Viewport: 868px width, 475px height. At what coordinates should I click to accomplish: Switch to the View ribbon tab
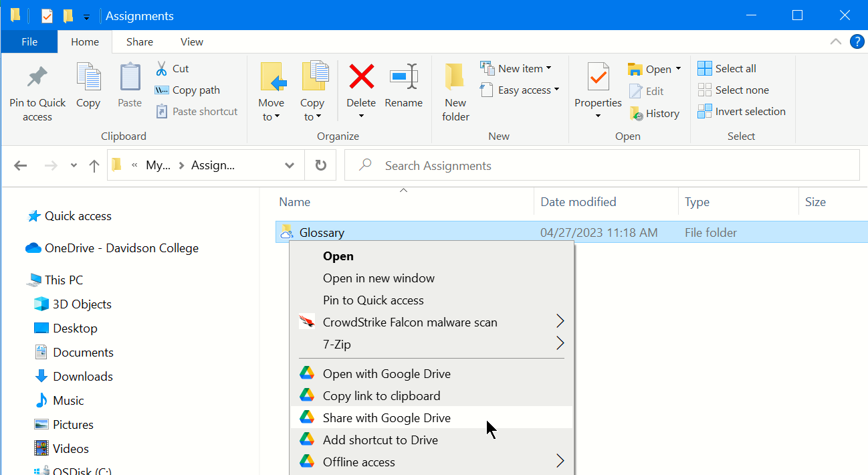pos(191,41)
